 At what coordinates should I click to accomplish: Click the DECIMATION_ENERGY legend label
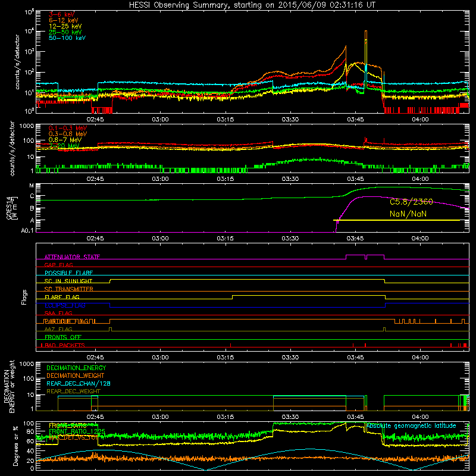click(x=76, y=368)
